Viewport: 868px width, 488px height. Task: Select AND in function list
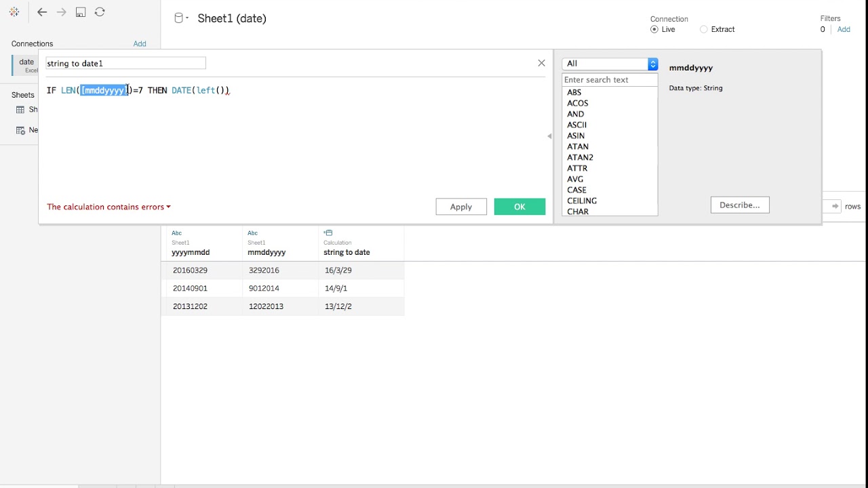pos(576,114)
